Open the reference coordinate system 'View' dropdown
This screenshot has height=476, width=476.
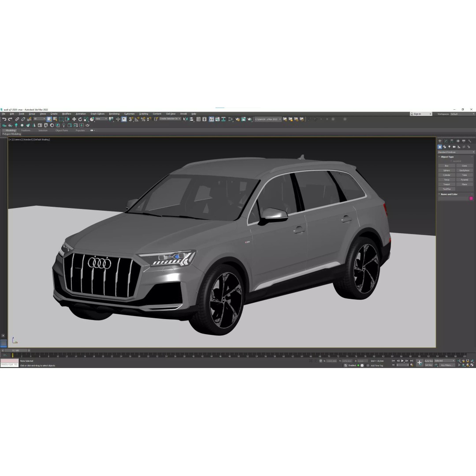click(101, 119)
